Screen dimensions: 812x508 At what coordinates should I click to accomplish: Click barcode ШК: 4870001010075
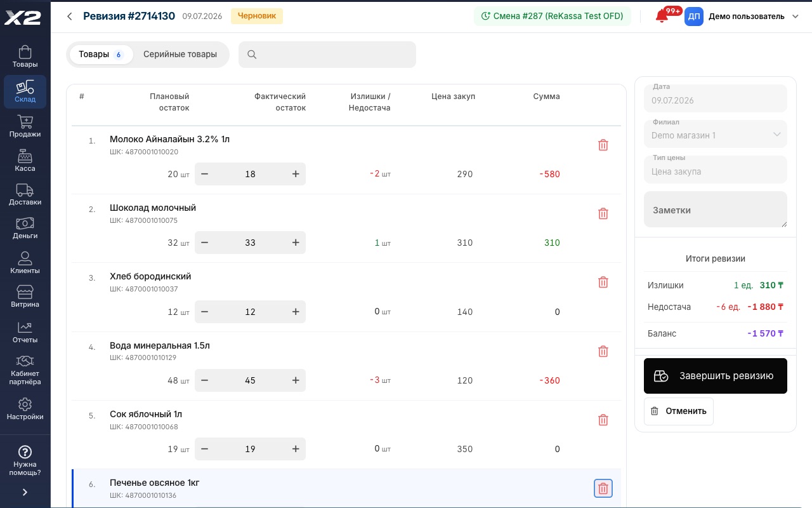click(143, 221)
